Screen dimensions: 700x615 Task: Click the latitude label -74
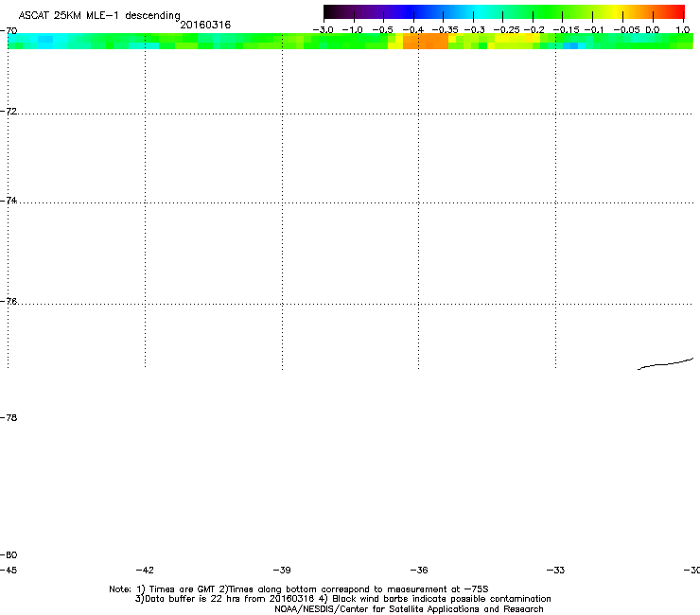[x=9, y=200]
